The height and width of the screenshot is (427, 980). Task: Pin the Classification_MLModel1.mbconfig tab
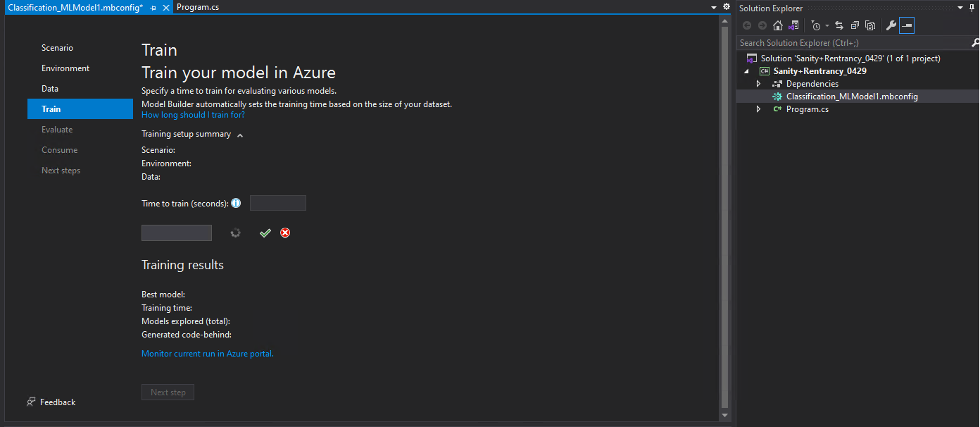153,8
